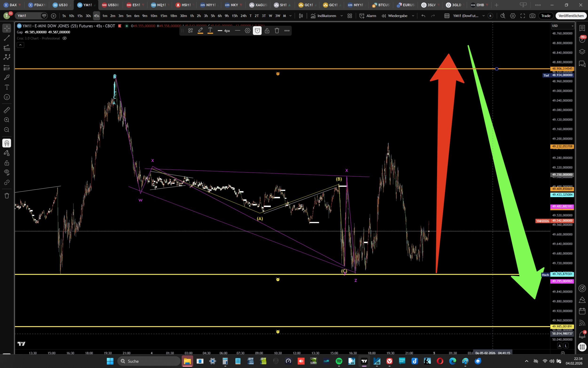Toggle the magnet snapping mode
588x368 pixels.
point(7,143)
